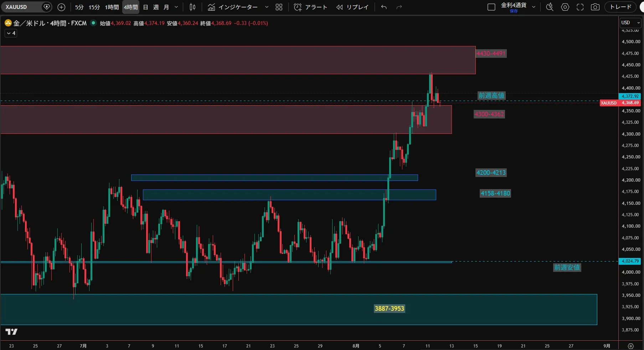Image resolution: width=644 pixels, height=350 pixels.
Task: Select the 4300-4362 zone label
Action: pos(489,114)
